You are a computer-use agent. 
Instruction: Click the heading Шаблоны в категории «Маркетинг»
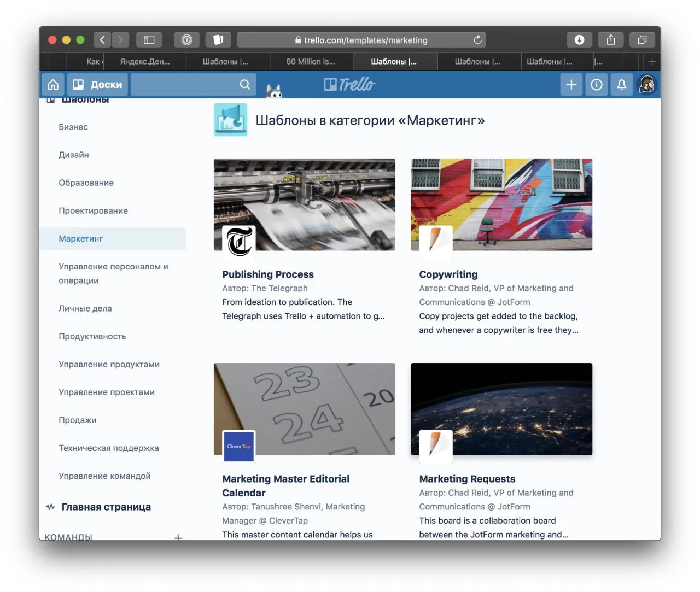coord(370,120)
